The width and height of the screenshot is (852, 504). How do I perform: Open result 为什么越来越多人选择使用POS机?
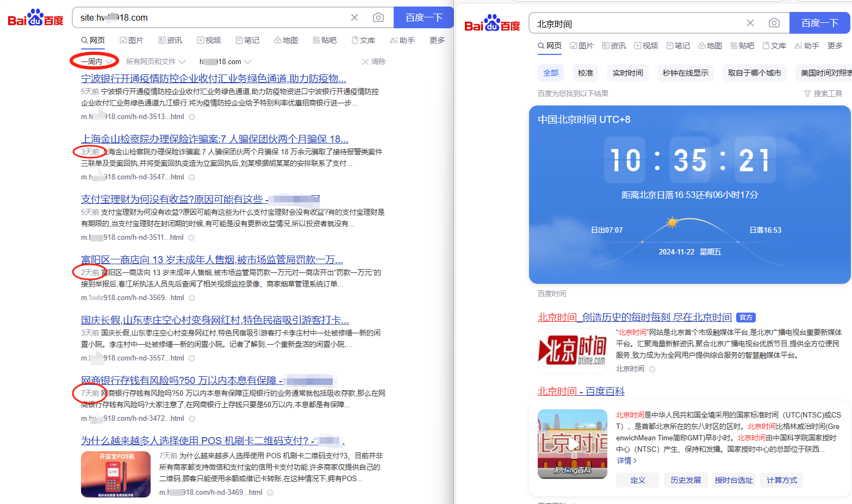213,441
